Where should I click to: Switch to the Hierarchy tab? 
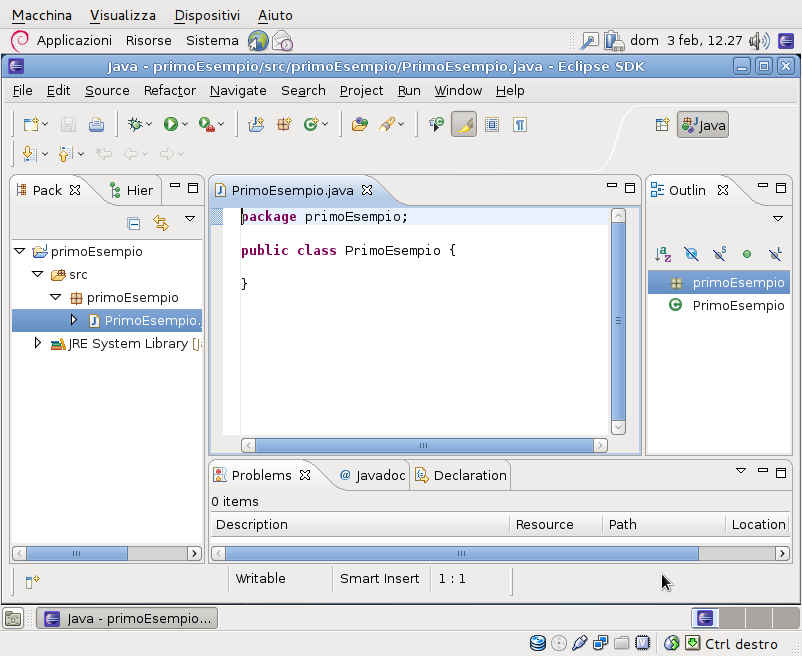[132, 190]
